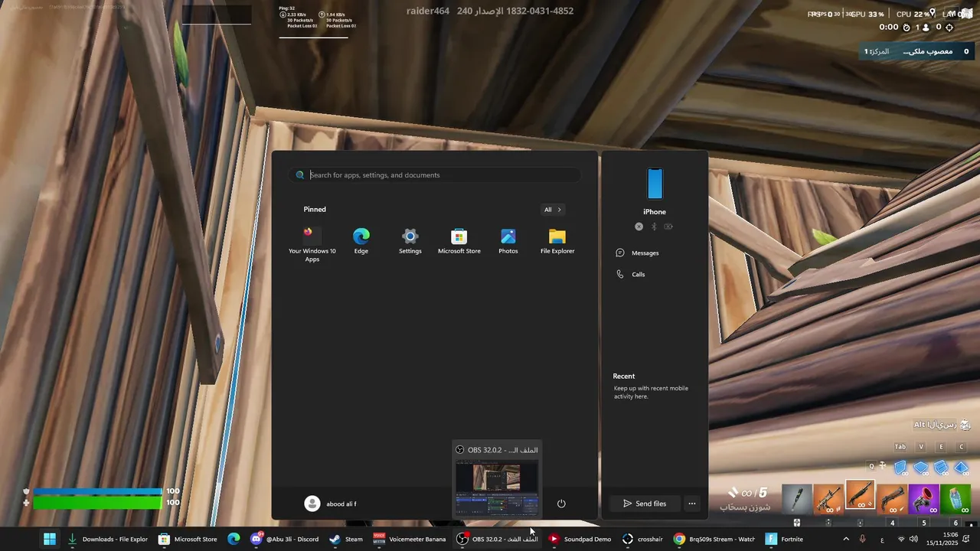980x551 pixels.
Task: Select the floor building piece icon
Action: click(x=921, y=467)
